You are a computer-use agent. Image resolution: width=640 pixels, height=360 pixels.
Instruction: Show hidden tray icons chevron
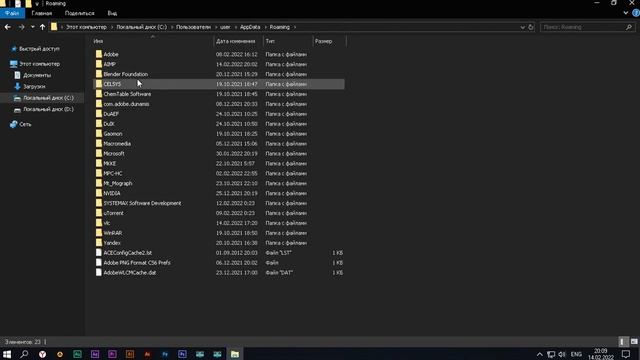540,354
